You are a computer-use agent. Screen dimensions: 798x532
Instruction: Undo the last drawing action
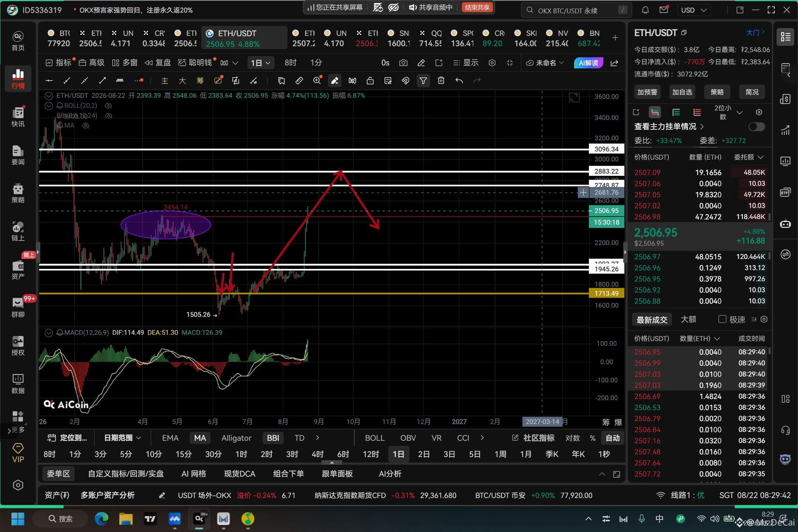pyautogui.click(x=459, y=81)
